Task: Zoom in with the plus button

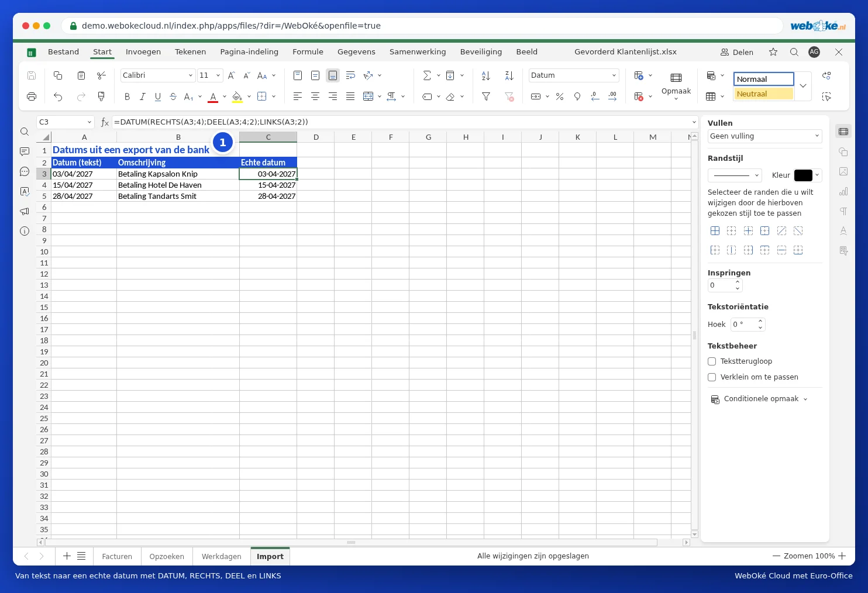Action: (842, 556)
